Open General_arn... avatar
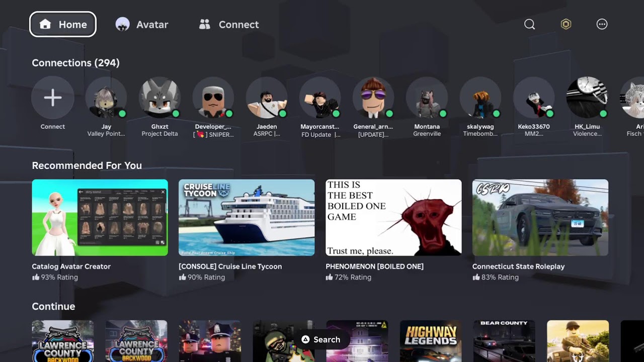 (373, 98)
